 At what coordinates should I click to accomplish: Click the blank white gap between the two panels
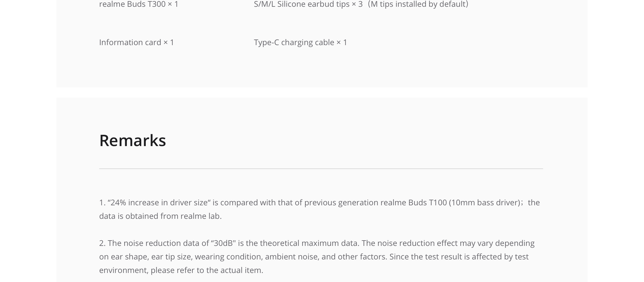coord(322,92)
